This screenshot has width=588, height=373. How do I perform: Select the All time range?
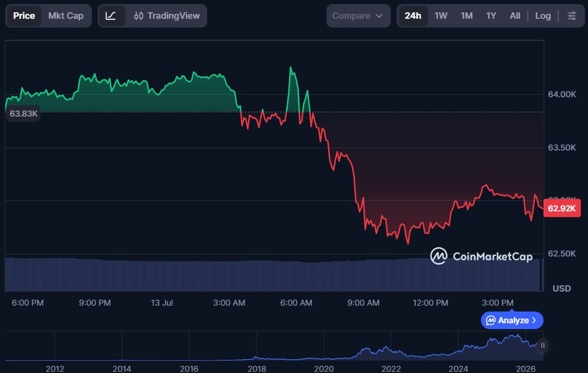tap(515, 16)
